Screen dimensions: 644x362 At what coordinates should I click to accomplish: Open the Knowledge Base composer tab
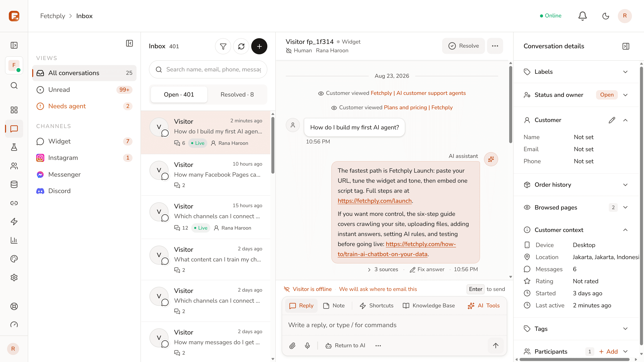tap(429, 306)
